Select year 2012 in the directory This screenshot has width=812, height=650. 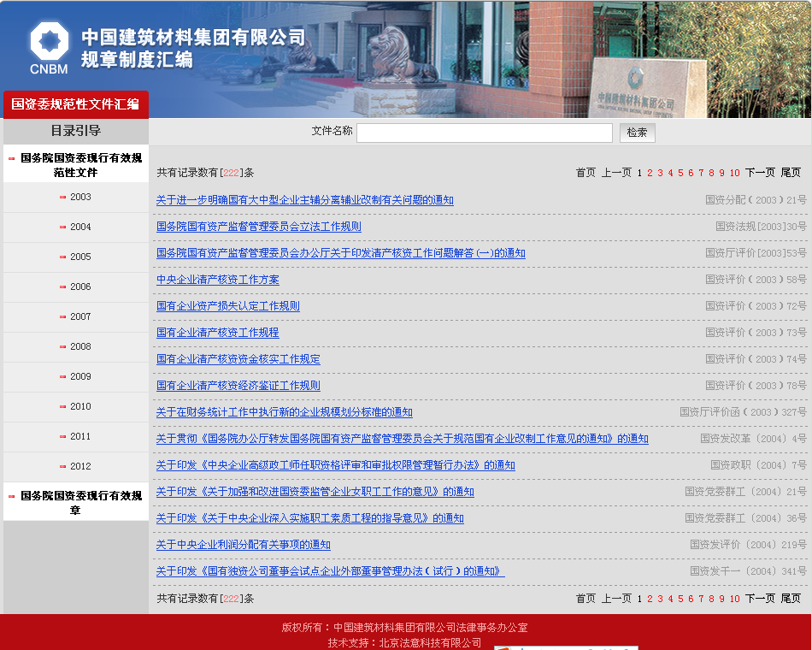[x=80, y=466]
